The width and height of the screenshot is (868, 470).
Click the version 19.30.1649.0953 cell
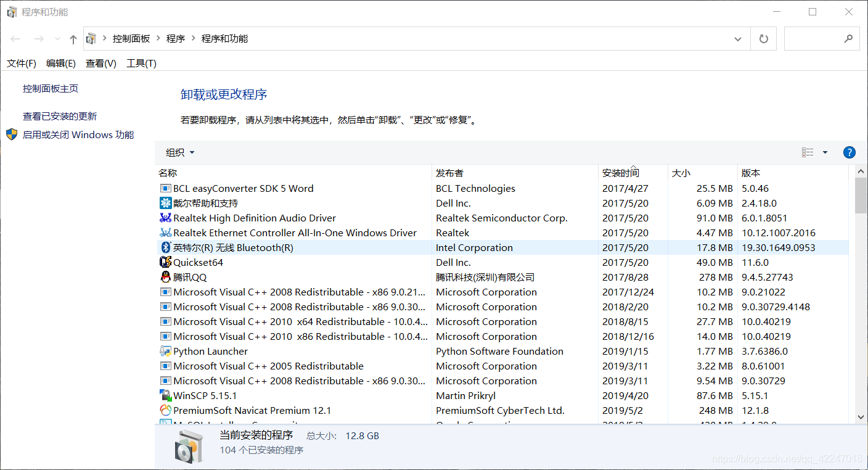[779, 248]
